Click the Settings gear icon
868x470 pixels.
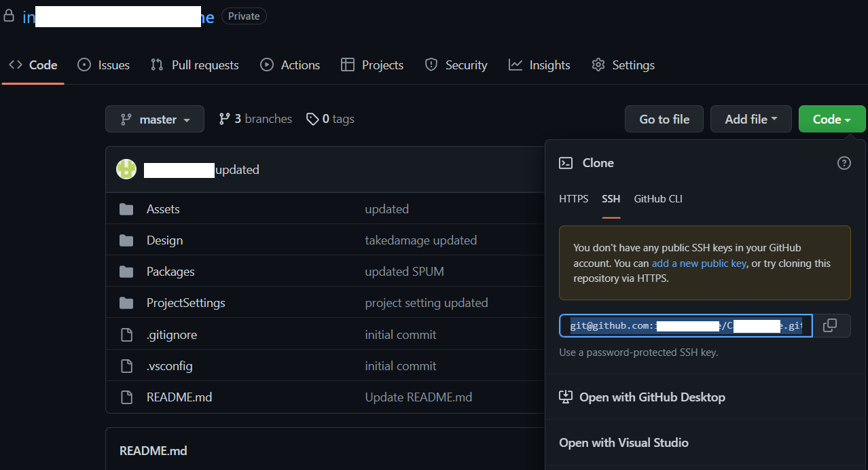(x=598, y=65)
